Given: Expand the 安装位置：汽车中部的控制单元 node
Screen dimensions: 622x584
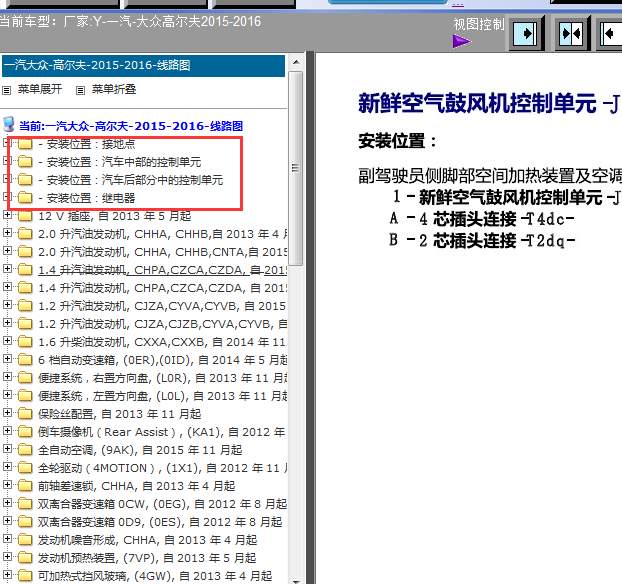Looking at the screenshot, I should tap(7, 160).
